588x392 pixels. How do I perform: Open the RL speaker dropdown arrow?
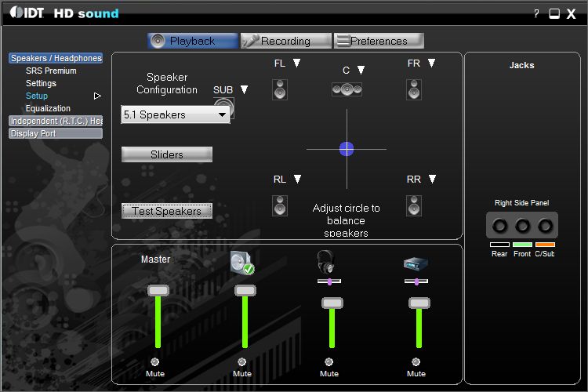point(297,179)
